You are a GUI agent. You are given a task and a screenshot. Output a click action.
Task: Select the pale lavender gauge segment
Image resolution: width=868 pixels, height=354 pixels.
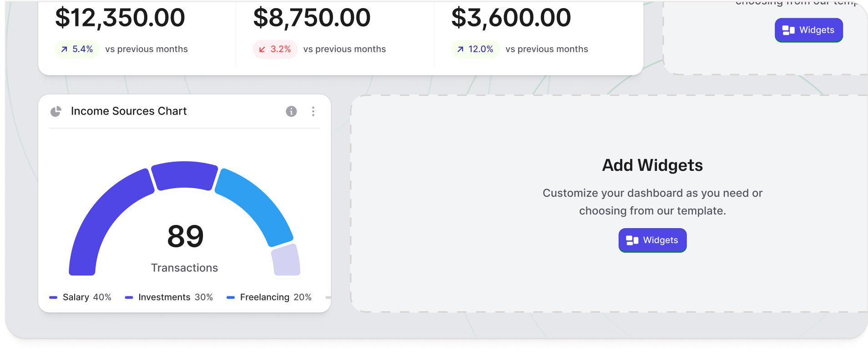pos(286,261)
